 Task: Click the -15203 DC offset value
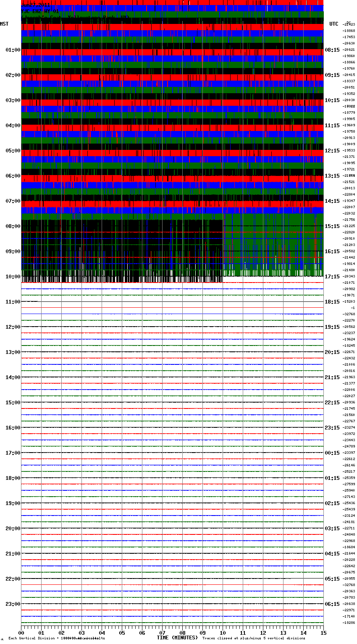coord(349,302)
